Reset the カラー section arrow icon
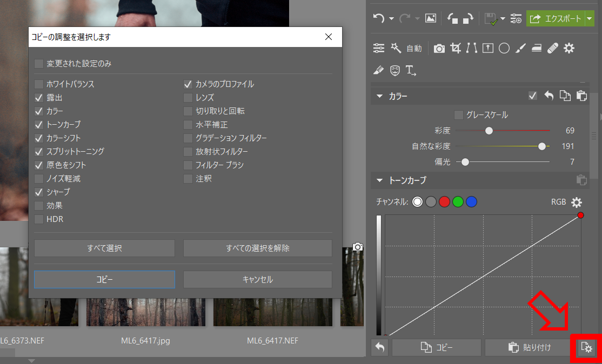The image size is (602, 364). (549, 96)
